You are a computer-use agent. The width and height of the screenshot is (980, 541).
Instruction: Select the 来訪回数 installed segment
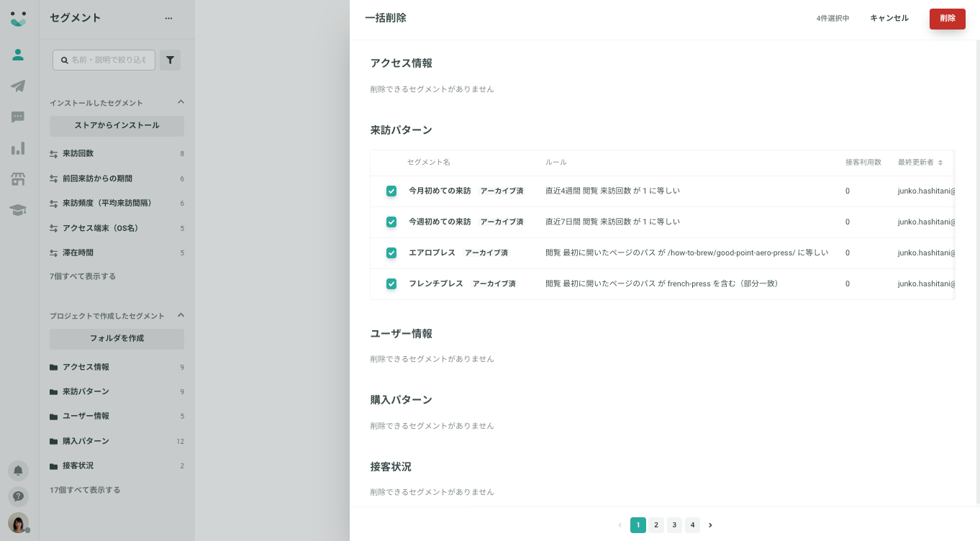pyautogui.click(x=117, y=153)
